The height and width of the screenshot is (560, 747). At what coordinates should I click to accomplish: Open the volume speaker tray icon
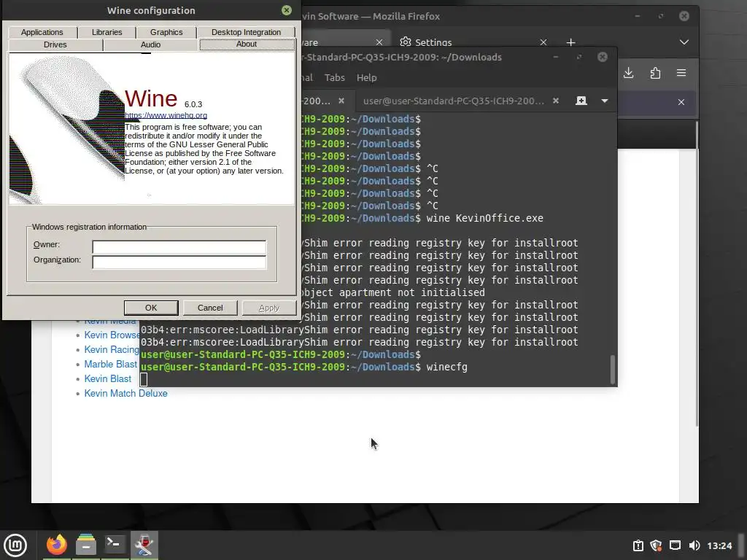click(x=694, y=545)
